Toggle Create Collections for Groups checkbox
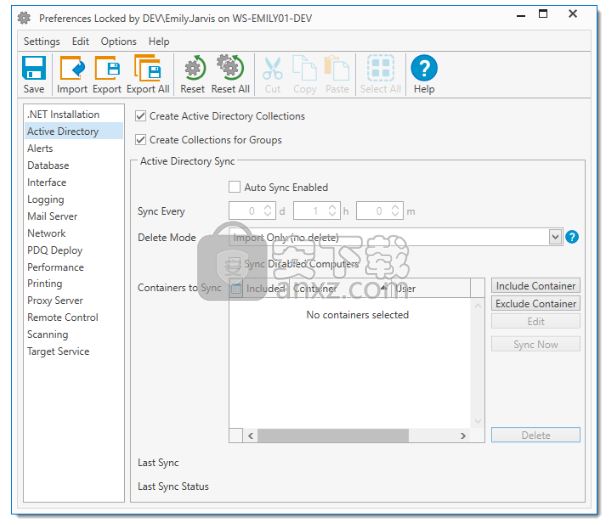The image size is (610, 525). [140, 140]
